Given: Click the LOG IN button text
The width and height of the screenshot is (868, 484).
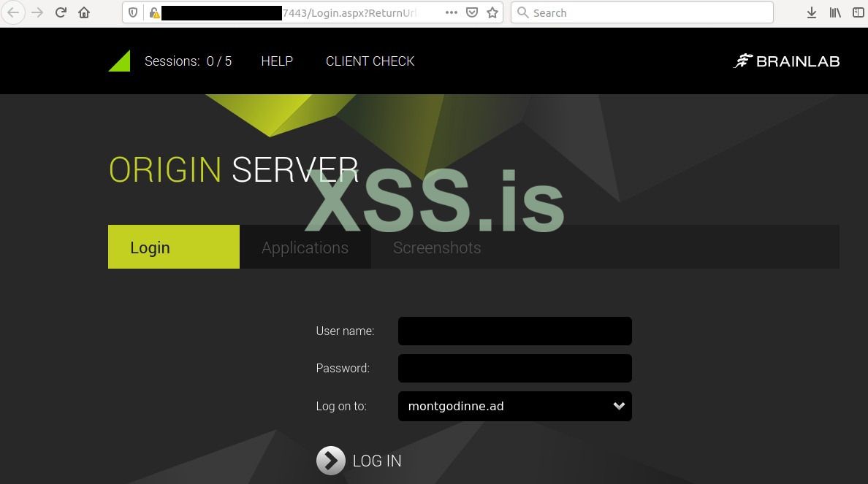Looking at the screenshot, I should pyautogui.click(x=377, y=461).
